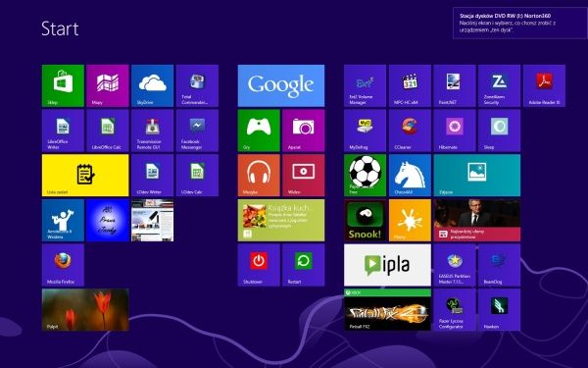Open the blue glowing handwritten-text tile
The height and width of the screenshot is (368, 588).
[108, 221]
